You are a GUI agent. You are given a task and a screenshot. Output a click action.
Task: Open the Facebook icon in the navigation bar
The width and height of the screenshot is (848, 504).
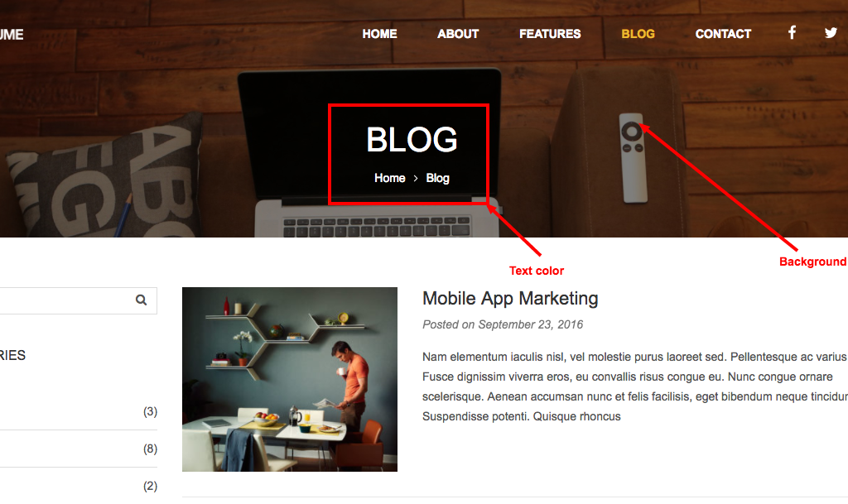792,33
